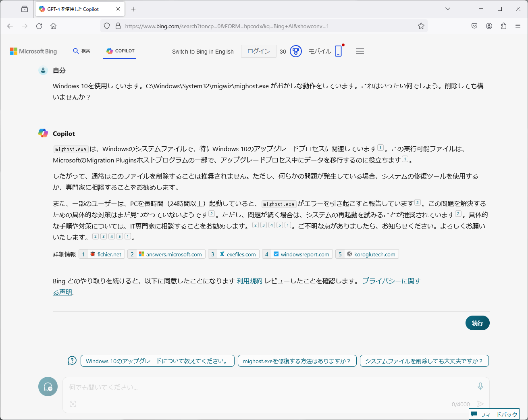
Task: Open the フィードバック feedback button
Action: click(x=494, y=414)
